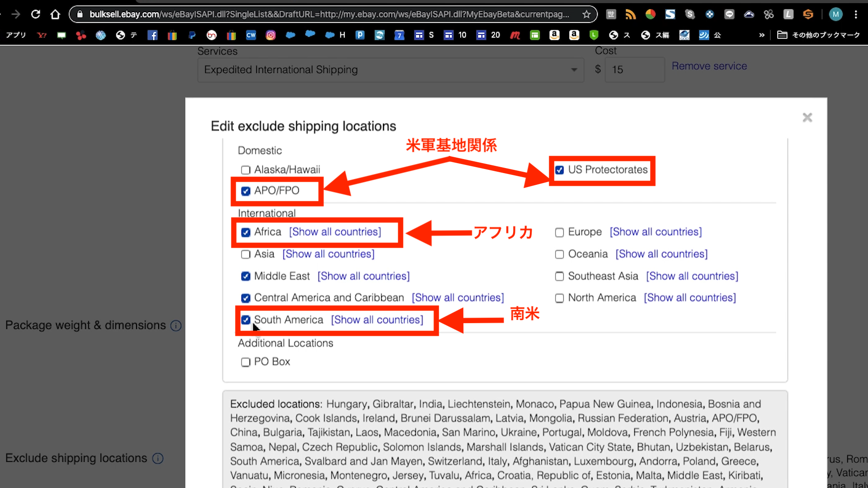This screenshot has height=488, width=868.
Task: Show hidden bookmarks with the chevron
Action: 762,35
